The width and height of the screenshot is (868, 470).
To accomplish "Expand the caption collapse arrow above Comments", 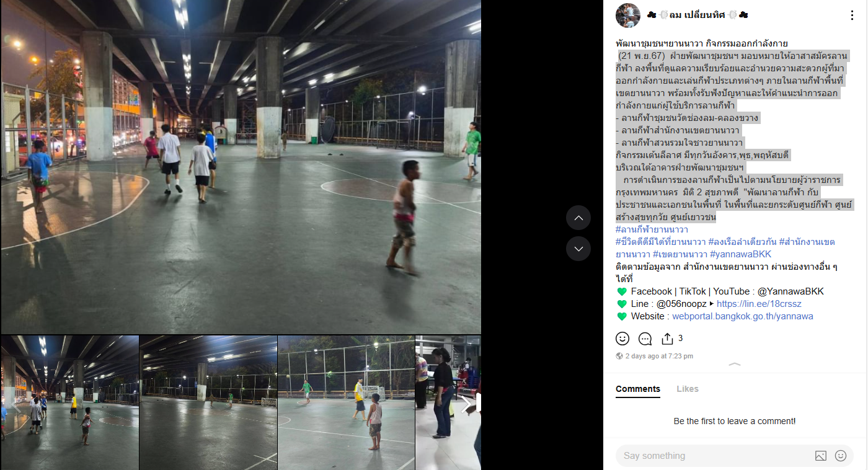I will (735, 365).
